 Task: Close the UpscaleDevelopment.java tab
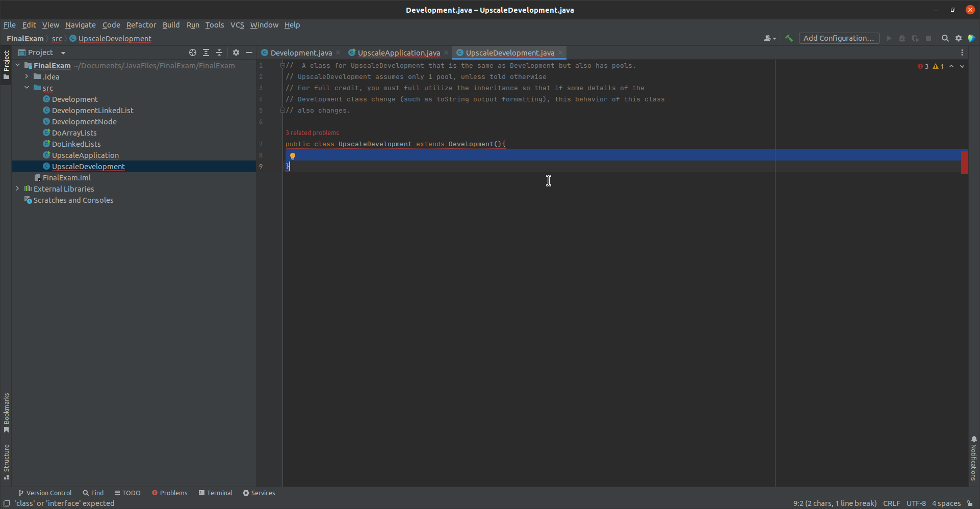[560, 52]
